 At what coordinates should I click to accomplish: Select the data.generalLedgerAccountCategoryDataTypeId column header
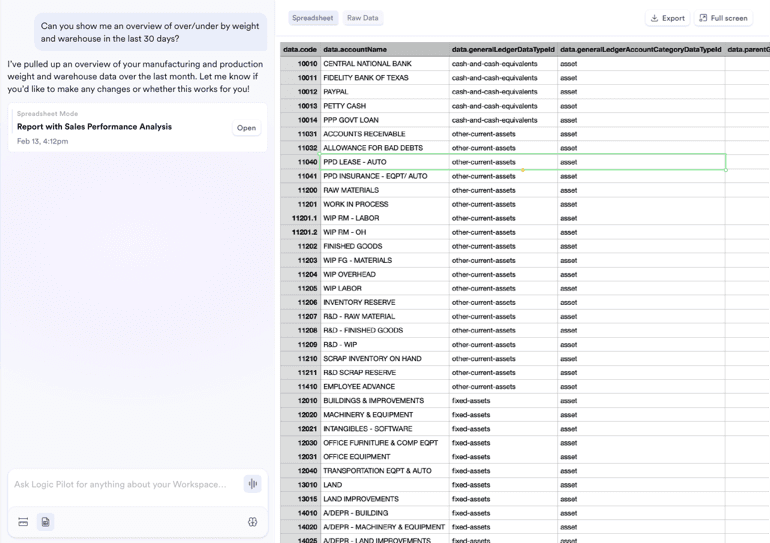click(x=641, y=50)
